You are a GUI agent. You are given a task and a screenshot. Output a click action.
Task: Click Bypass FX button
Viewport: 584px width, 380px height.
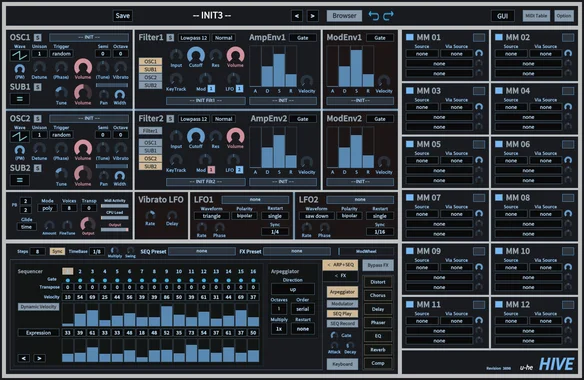click(378, 265)
